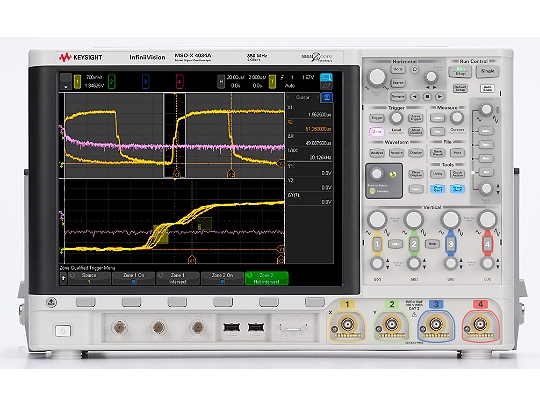Tap the green channel 2 indicator on screen
The height and width of the screenshot is (405, 540).
[111, 82]
